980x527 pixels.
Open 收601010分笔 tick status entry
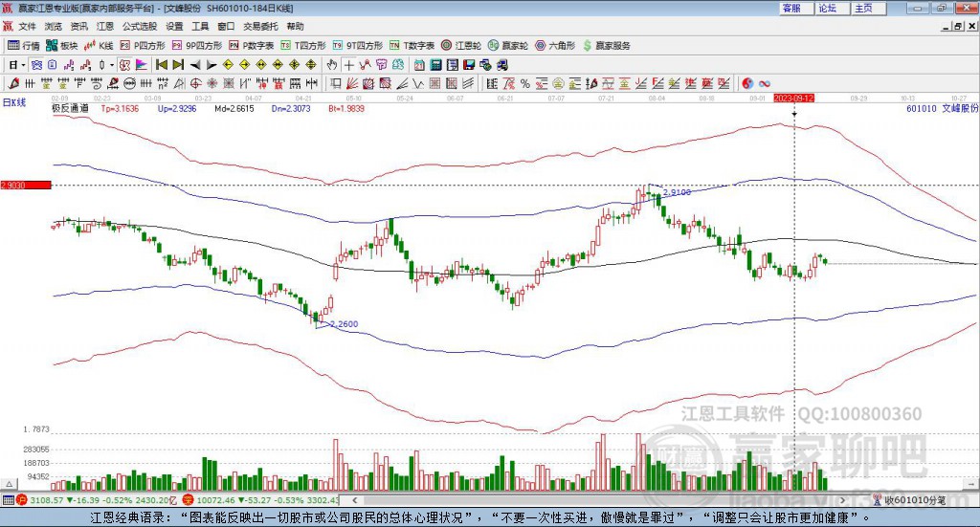coord(909,500)
